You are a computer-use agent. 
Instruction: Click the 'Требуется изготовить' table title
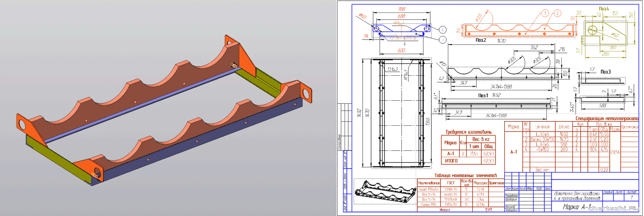[468, 132]
